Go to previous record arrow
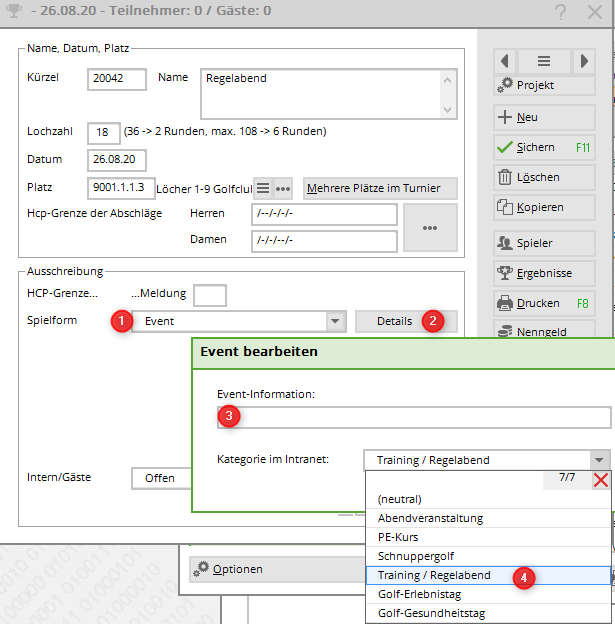This screenshot has width=615, height=624. click(505, 61)
